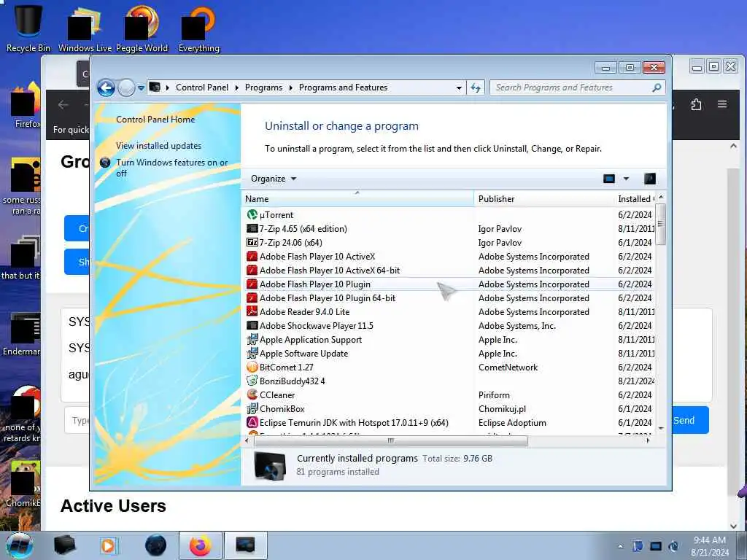This screenshot has height=560, width=747.
Task: Select 7-Zip 24.06 (x64) icon
Action: point(252,242)
